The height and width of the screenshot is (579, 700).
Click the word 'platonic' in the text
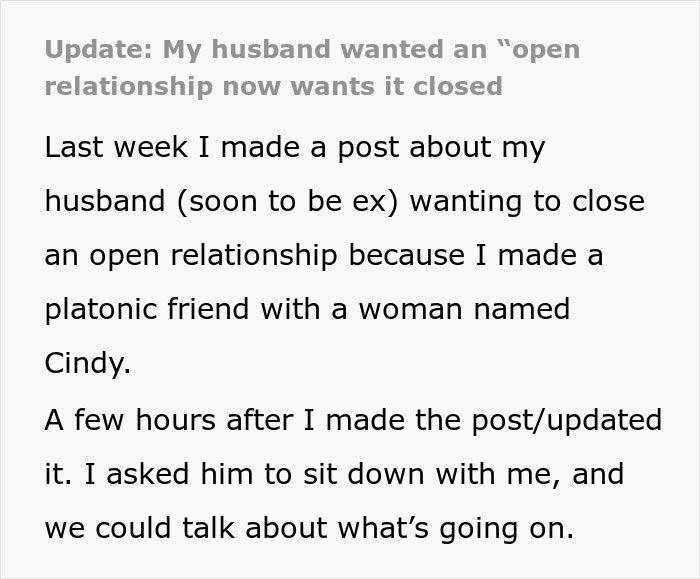101,309
